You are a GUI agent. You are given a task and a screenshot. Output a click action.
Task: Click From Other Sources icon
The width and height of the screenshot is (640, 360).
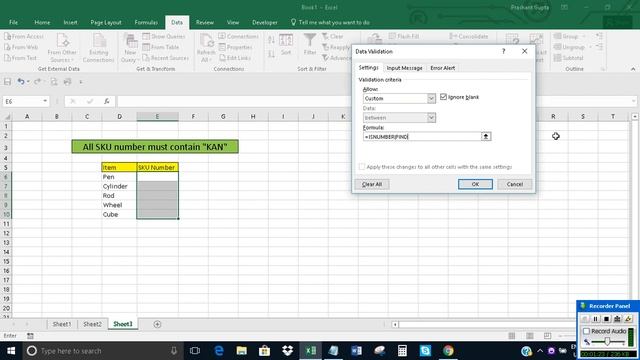[x=62, y=41]
